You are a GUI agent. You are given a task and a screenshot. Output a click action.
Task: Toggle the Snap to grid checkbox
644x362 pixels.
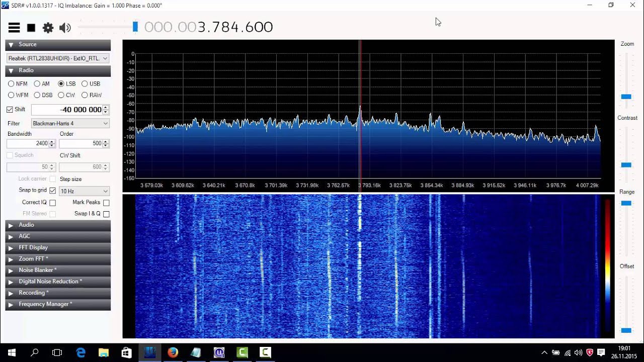coord(52,191)
